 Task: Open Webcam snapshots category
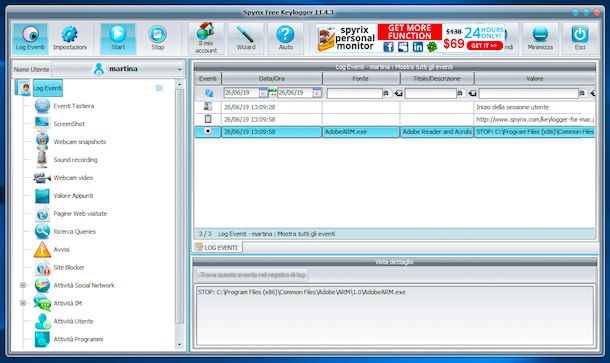[x=79, y=142]
